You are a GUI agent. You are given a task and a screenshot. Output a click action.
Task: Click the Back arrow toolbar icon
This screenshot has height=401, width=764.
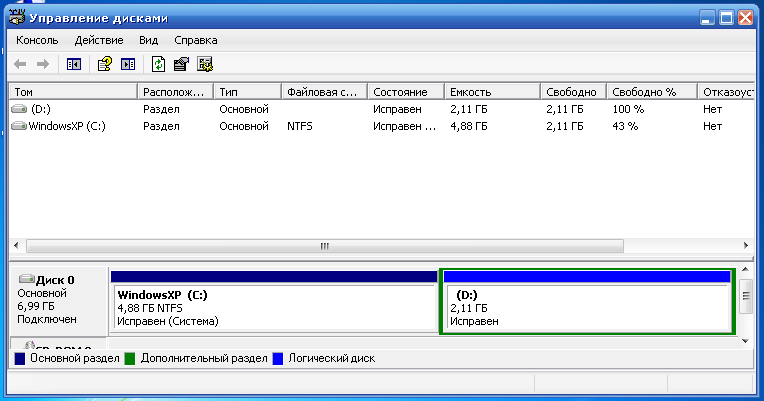tap(20, 64)
